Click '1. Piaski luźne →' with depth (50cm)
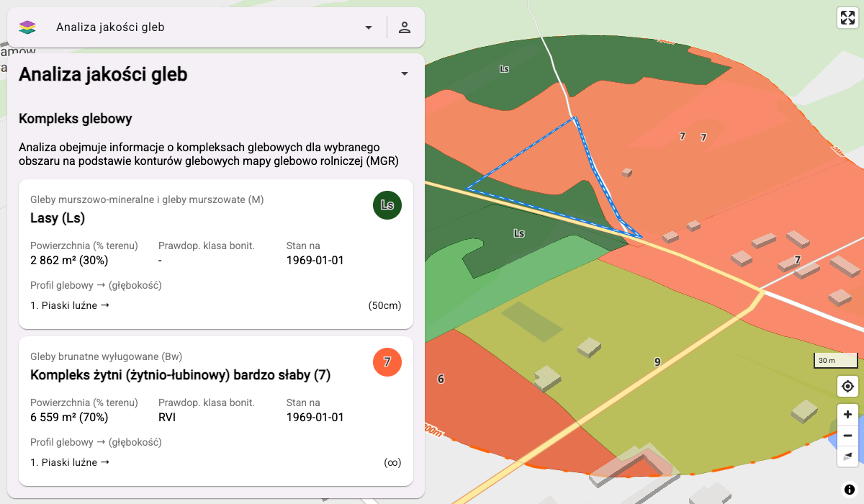This screenshot has height=504, width=864. pos(70,305)
